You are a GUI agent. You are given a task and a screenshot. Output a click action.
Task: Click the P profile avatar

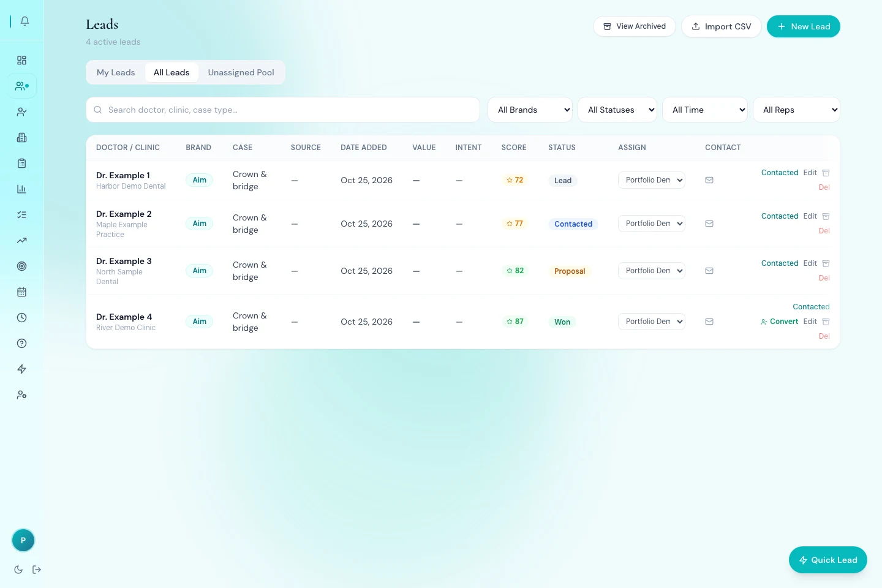(23, 540)
